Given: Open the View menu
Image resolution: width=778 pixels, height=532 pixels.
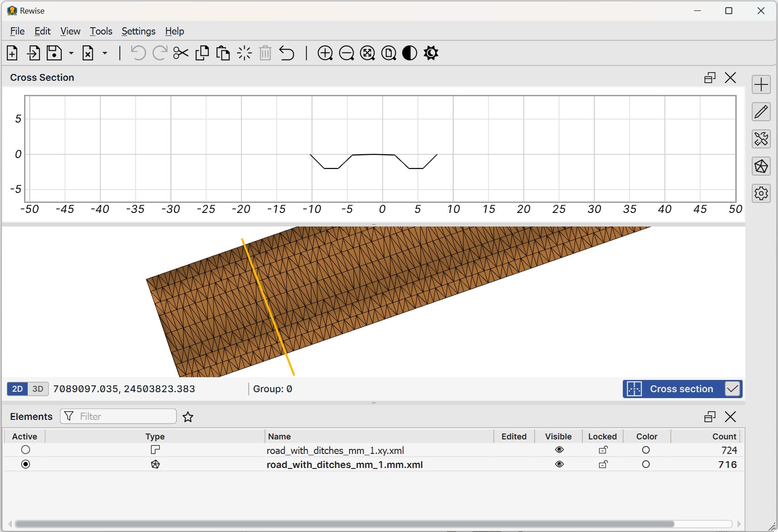Looking at the screenshot, I should coord(70,31).
